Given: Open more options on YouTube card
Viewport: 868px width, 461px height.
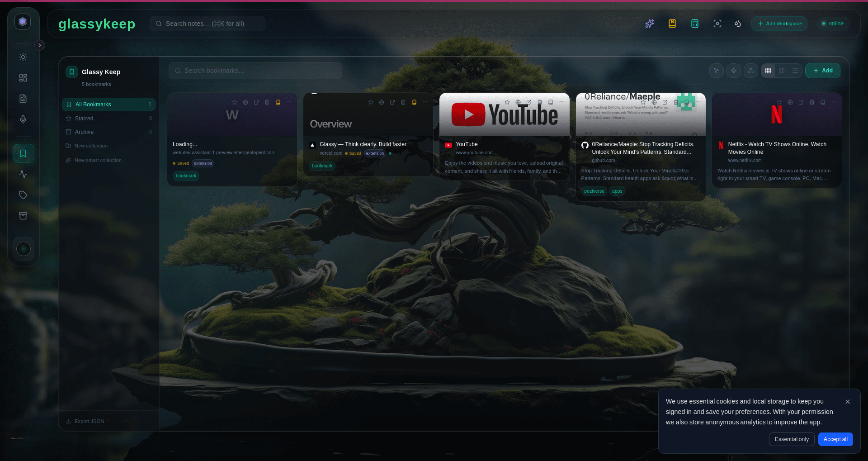Looking at the screenshot, I should tap(561, 102).
